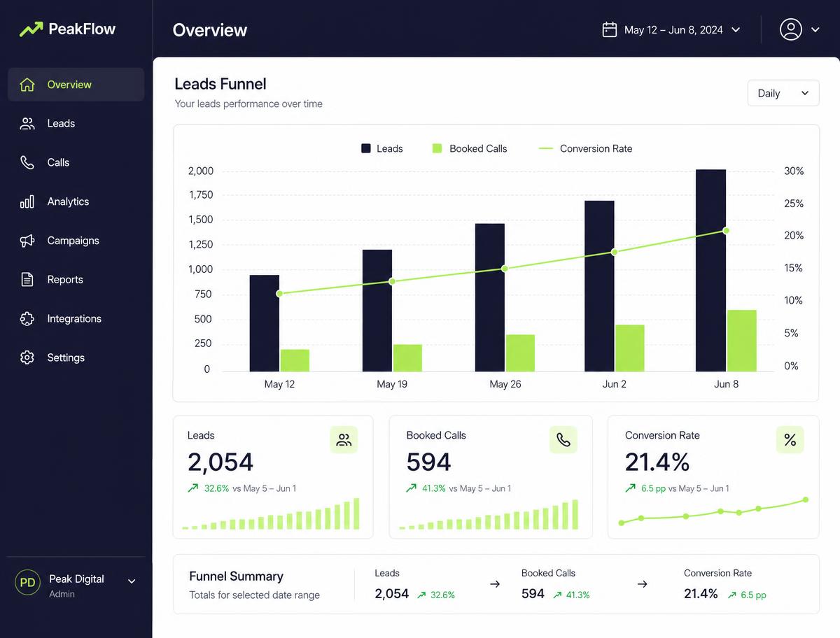Click the Funnel Summary title
The width and height of the screenshot is (840, 638).
click(237, 576)
